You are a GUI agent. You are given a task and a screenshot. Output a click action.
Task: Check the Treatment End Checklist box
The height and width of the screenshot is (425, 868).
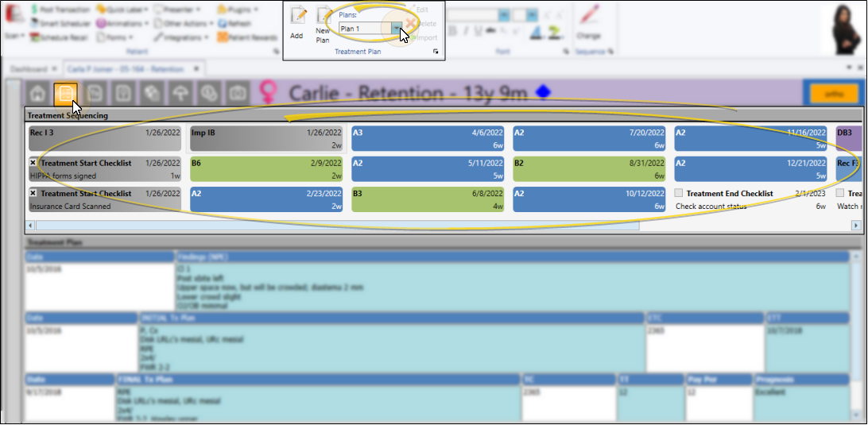click(x=679, y=193)
